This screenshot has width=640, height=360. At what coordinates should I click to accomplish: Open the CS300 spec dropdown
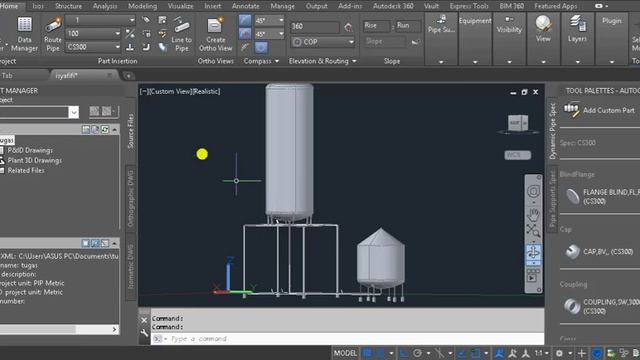point(93,47)
